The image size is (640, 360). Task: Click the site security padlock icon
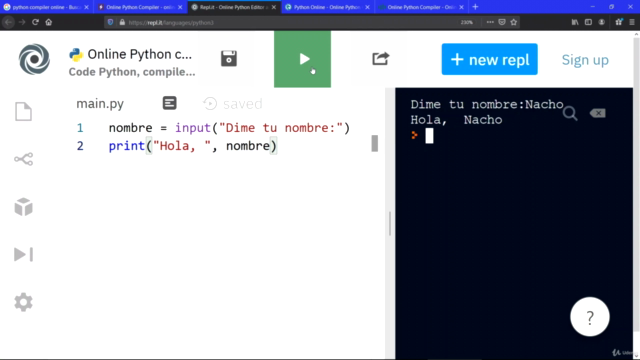(x=122, y=22)
